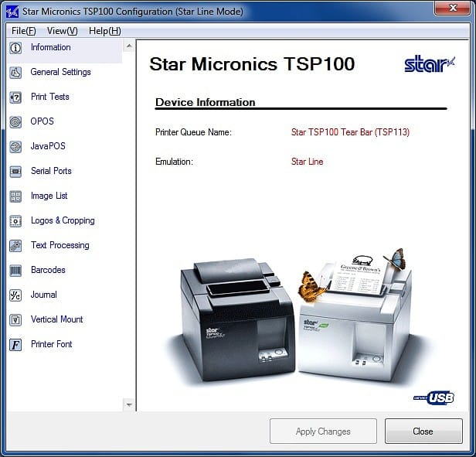Viewport: 476px width, 457px height.
Task: Select the OPOS label
Action: (x=42, y=121)
